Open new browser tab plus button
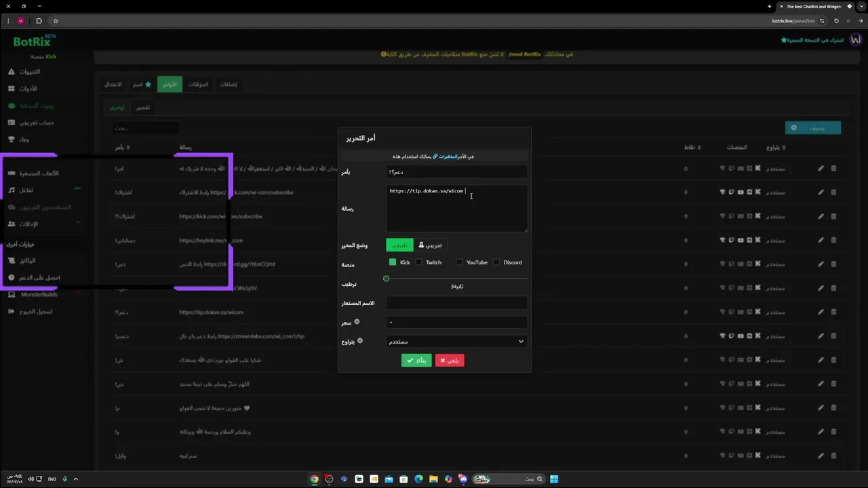The width and height of the screenshot is (868, 488). coord(769,6)
